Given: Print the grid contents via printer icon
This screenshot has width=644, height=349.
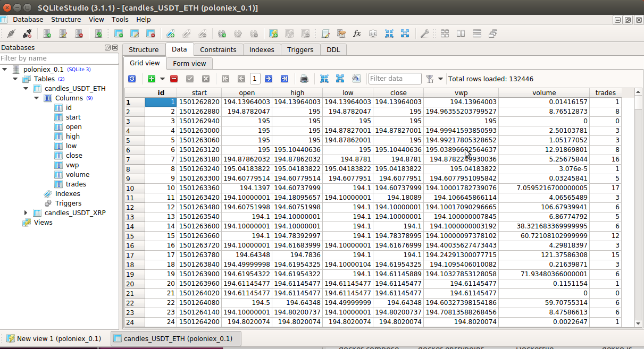Looking at the screenshot, I should click(304, 78).
